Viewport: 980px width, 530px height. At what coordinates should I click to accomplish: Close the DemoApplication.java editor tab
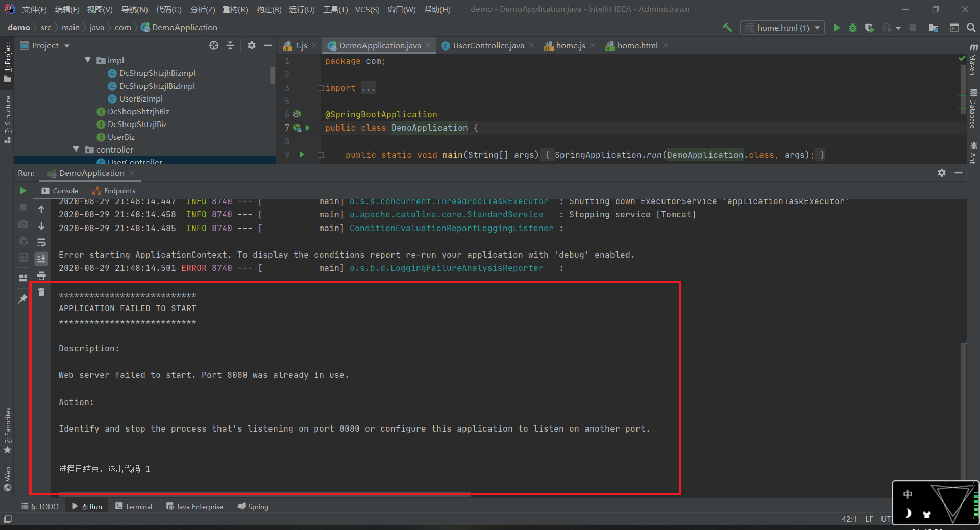tap(428, 45)
